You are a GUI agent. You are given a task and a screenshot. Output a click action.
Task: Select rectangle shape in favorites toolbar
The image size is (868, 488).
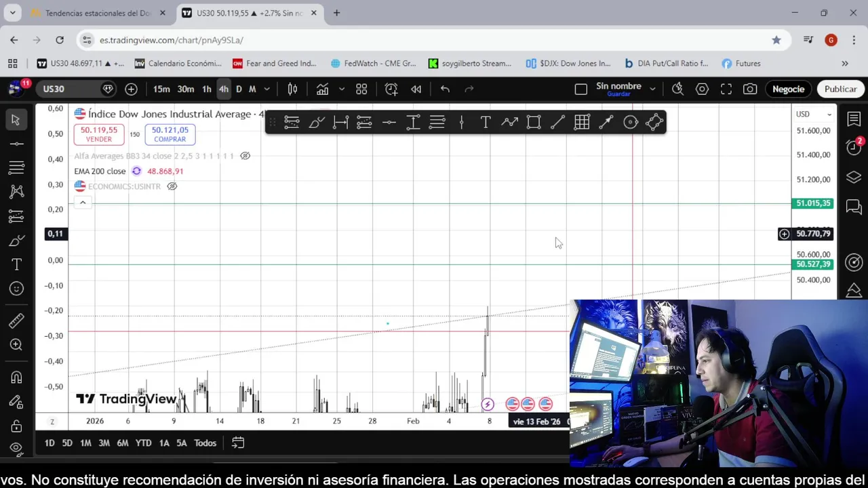coord(534,122)
